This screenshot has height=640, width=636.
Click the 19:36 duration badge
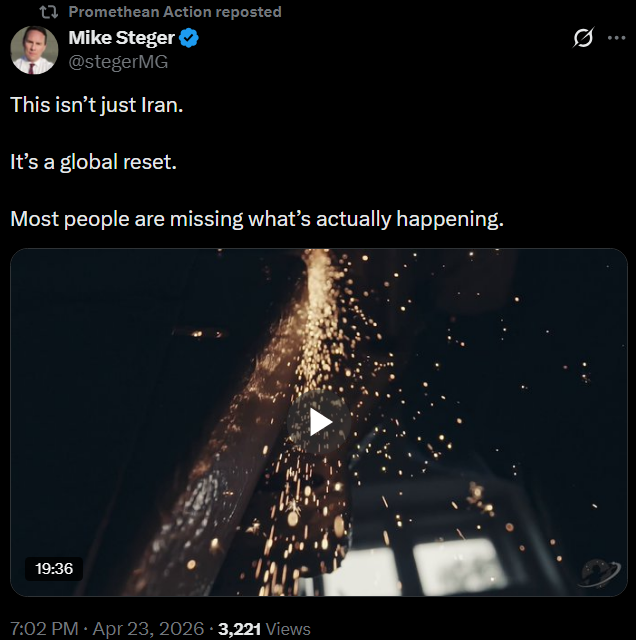(54, 568)
